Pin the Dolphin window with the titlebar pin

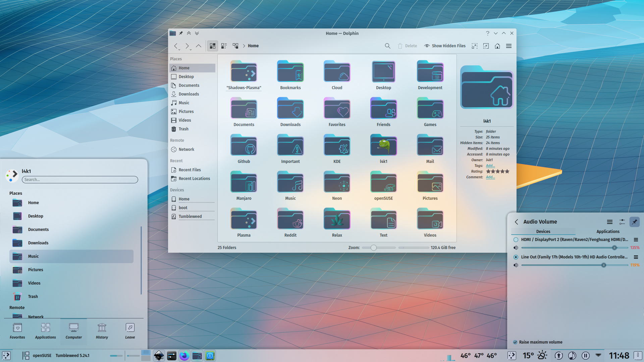coord(181,33)
